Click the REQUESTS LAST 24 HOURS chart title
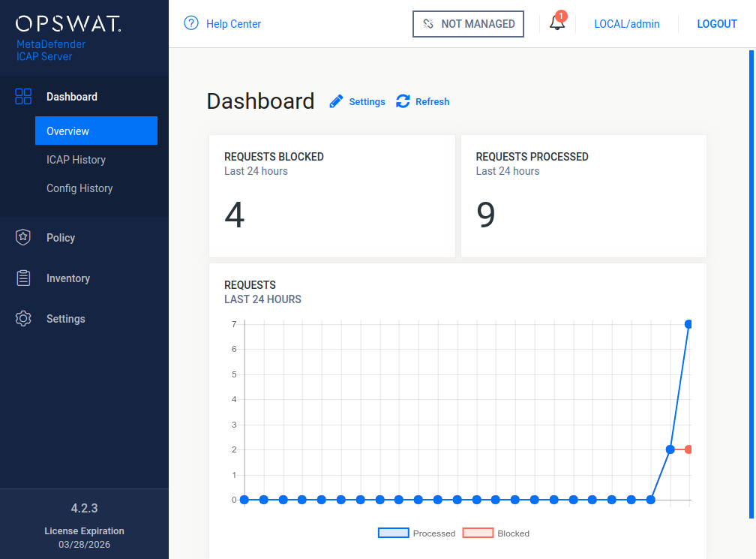The height and width of the screenshot is (559, 756). tap(262, 292)
